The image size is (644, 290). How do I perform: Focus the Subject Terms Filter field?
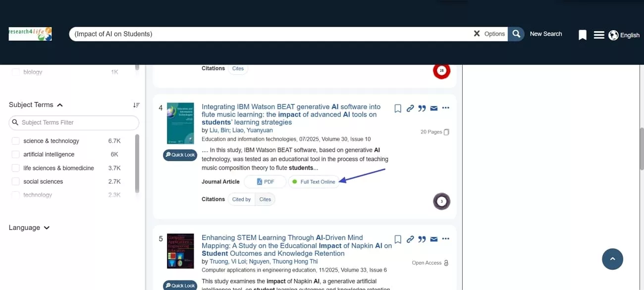click(74, 122)
